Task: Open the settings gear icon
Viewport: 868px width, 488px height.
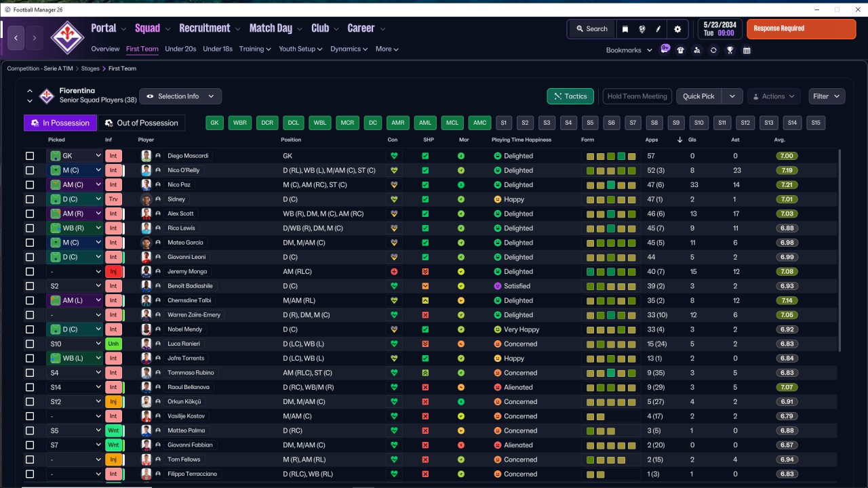Action: 677,29
